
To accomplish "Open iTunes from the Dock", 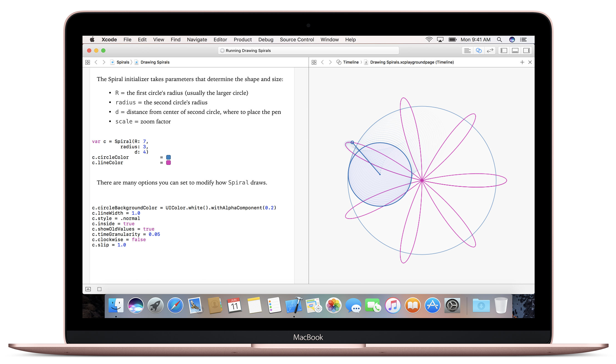I will (393, 305).
